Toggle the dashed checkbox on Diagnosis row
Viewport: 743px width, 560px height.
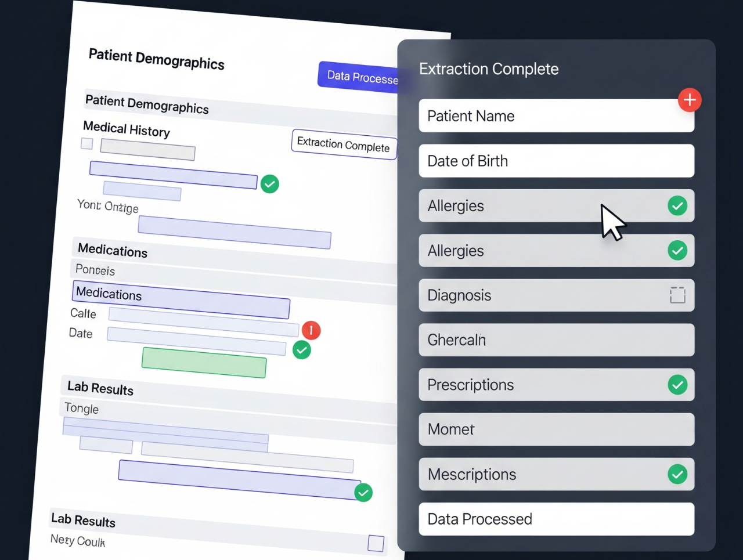pos(677,295)
